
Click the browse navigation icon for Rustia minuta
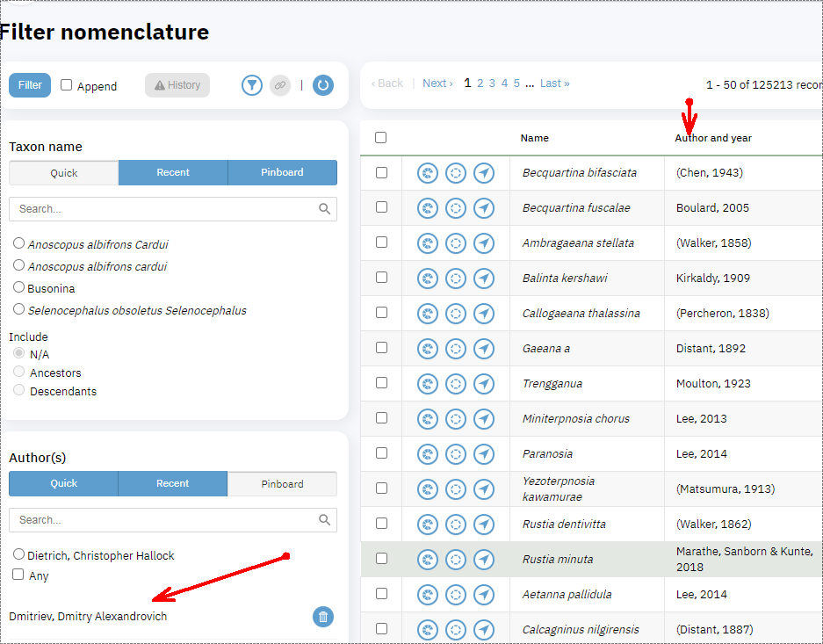pos(484,560)
